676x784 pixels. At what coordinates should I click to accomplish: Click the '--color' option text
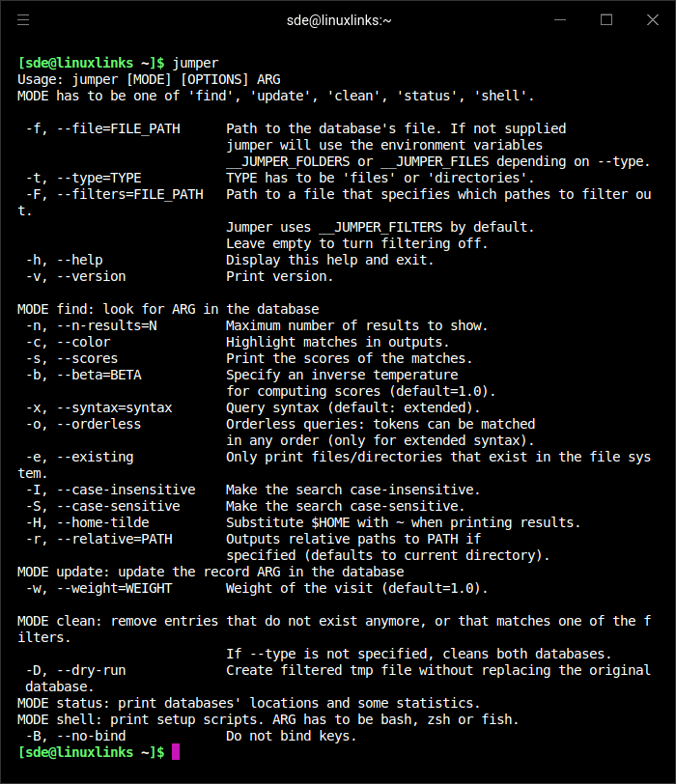click(x=83, y=342)
